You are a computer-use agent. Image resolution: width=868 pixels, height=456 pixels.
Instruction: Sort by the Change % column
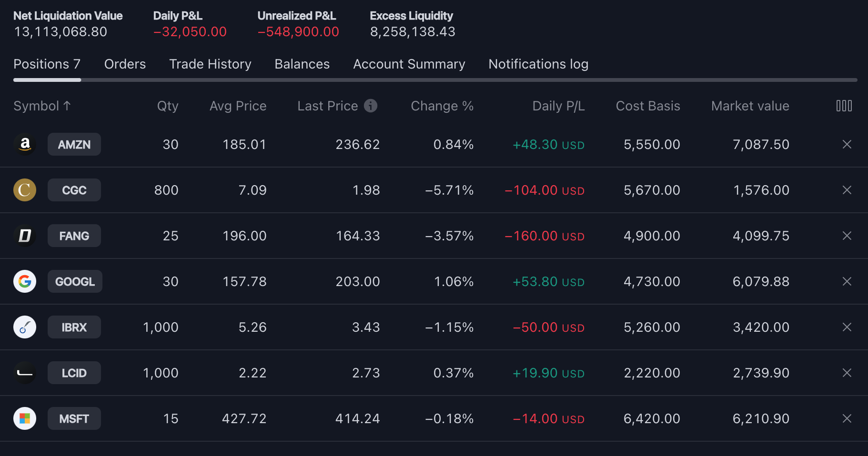click(x=442, y=106)
